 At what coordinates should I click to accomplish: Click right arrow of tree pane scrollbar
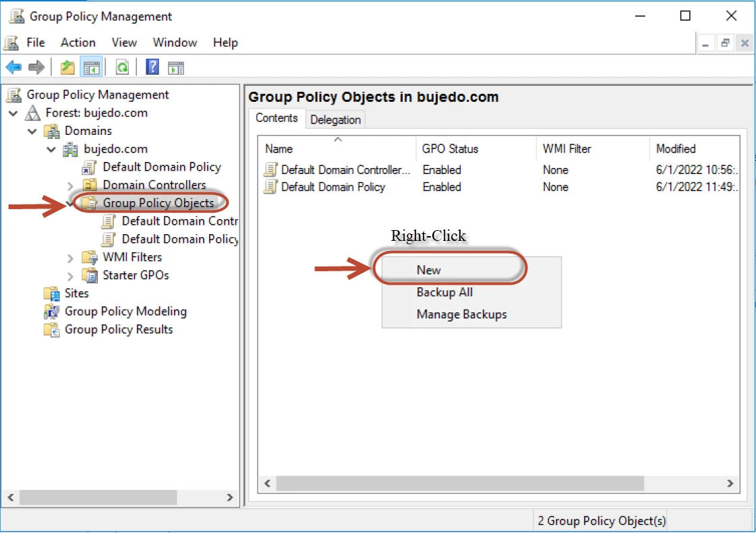click(230, 497)
